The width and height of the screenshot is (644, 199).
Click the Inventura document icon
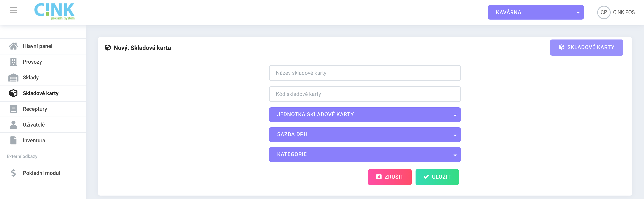point(13,140)
